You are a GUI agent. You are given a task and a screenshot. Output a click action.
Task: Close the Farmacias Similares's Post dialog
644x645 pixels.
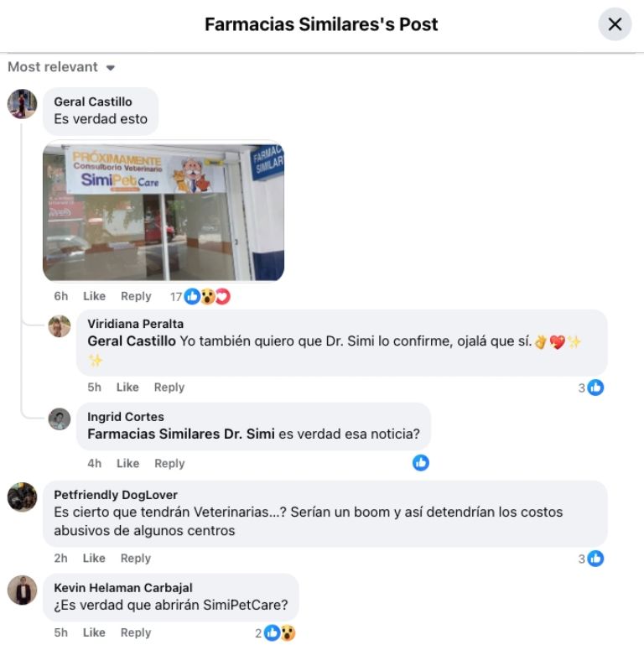[615, 23]
